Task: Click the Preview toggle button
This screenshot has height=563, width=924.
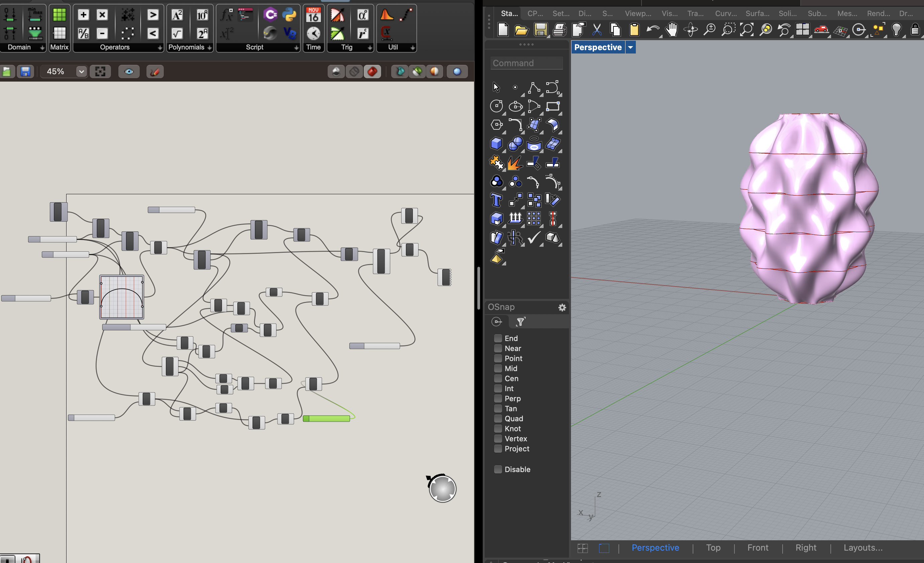Action: click(x=129, y=71)
